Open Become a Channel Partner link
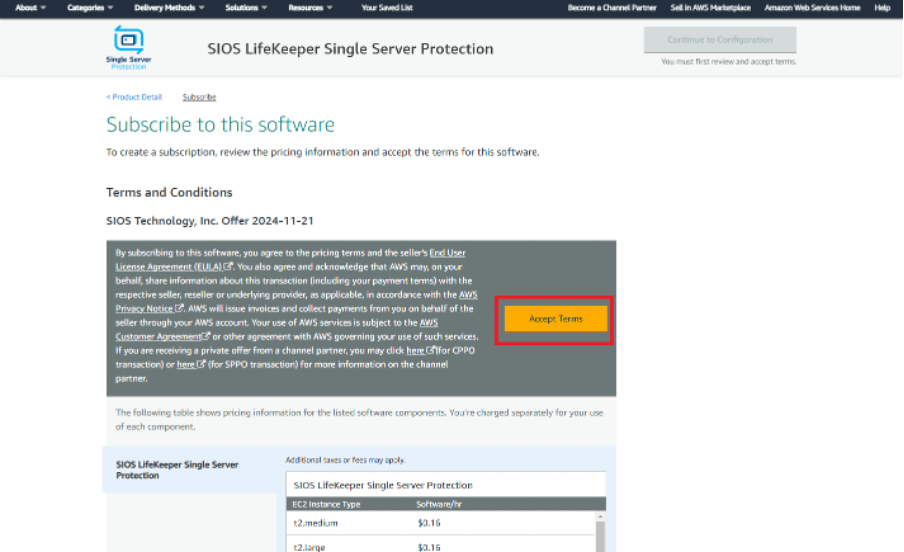Viewport: 904px width, 552px height. (x=612, y=7)
